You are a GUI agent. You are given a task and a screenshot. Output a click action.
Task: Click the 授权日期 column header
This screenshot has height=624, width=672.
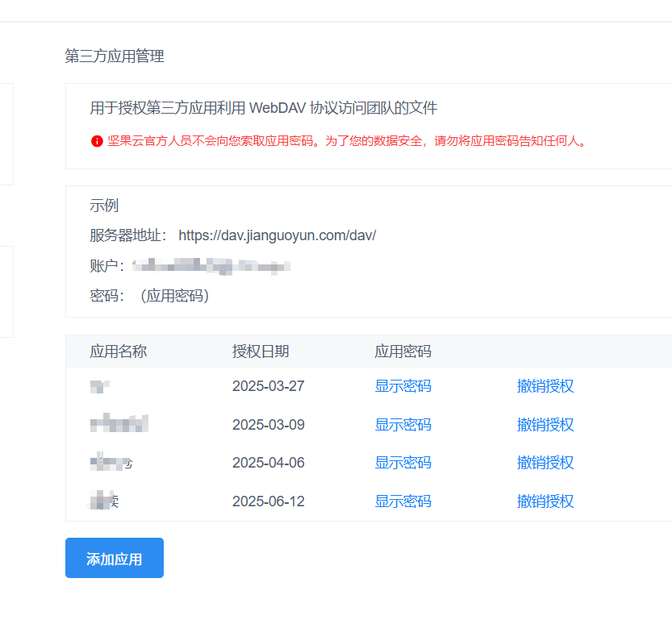[261, 352]
